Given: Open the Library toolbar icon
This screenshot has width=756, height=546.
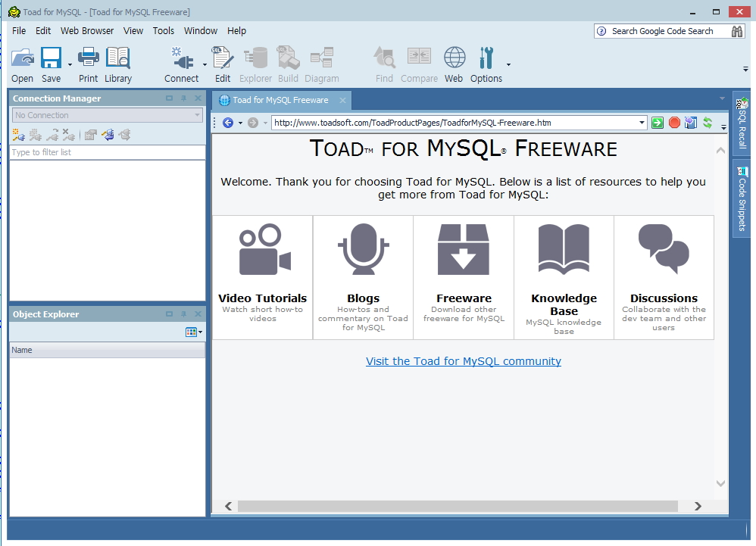Looking at the screenshot, I should click(118, 58).
